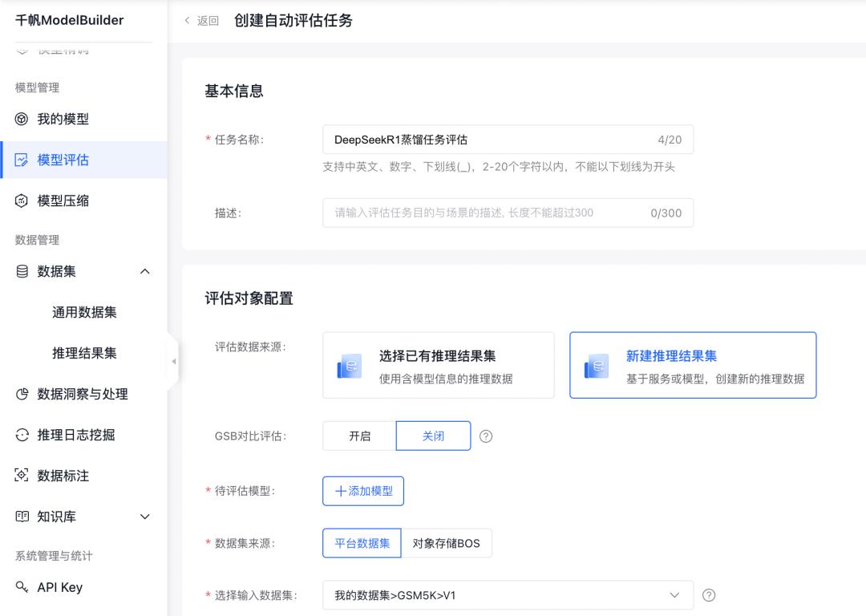866x616 pixels.
Task: Click the 待评估模型 field label
Action: (x=244, y=491)
